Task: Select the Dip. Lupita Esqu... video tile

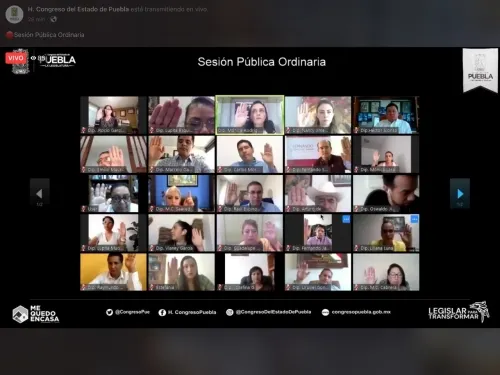Action: pos(182,115)
